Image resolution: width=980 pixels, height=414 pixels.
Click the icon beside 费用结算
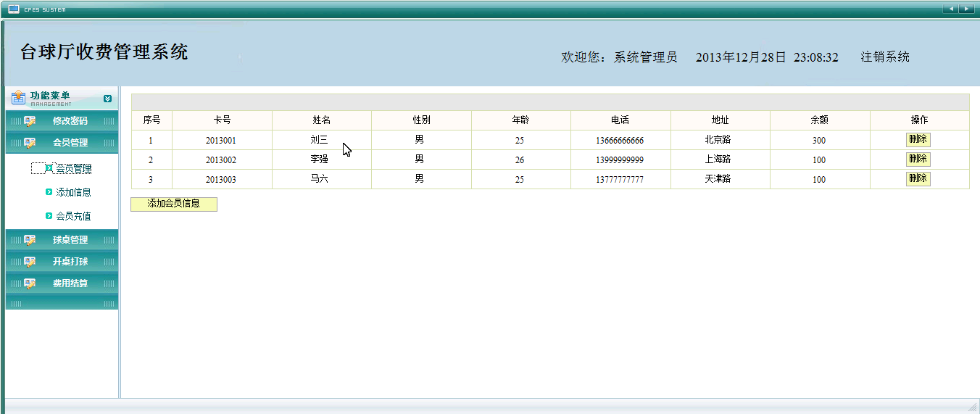pyautogui.click(x=30, y=283)
